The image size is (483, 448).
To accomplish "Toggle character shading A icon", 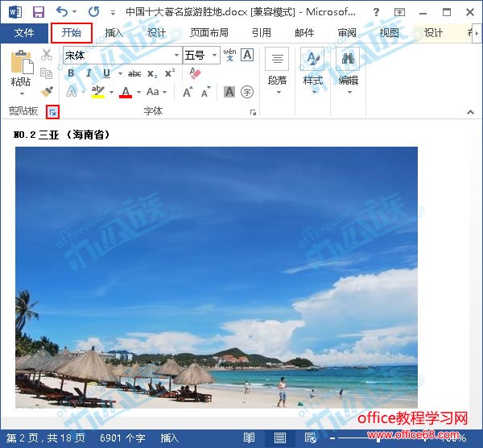I will 229,92.
